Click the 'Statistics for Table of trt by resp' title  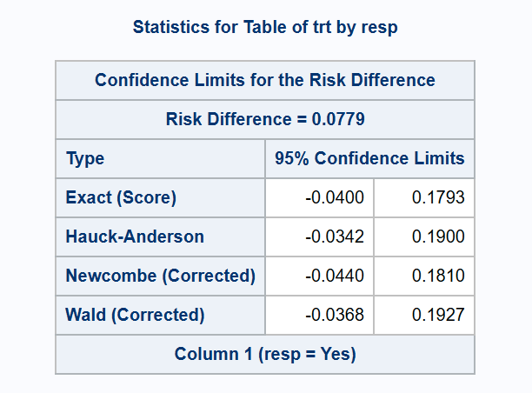point(265,28)
